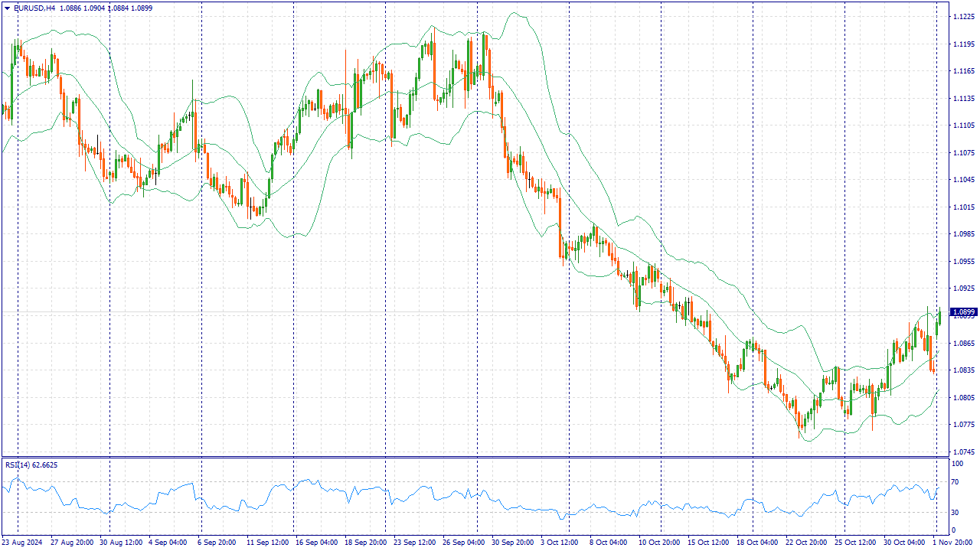Click the 4 Sep 04:00 time label
The width and height of the screenshot is (980, 551).
click(168, 542)
